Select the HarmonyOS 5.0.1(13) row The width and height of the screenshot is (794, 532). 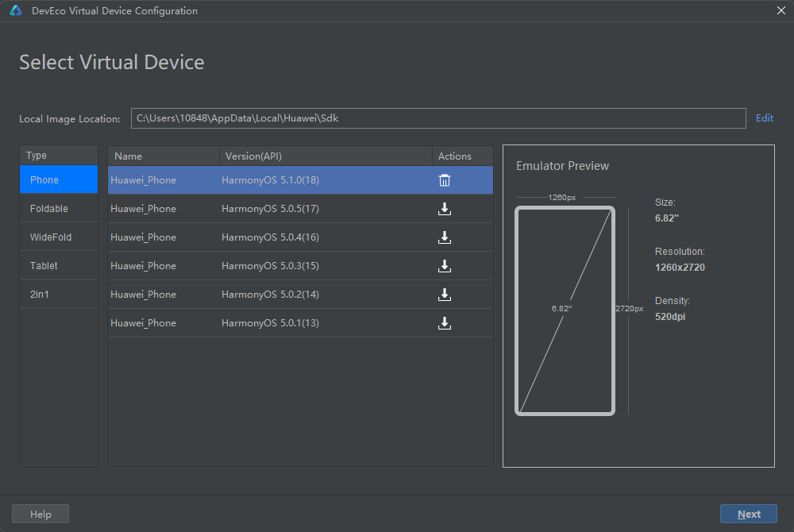(300, 323)
